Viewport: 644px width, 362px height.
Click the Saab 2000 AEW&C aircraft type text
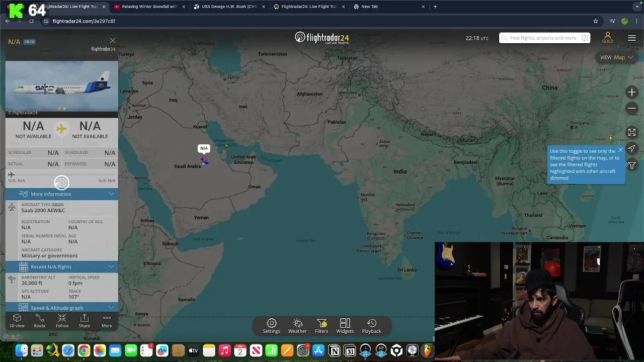coord(43,211)
